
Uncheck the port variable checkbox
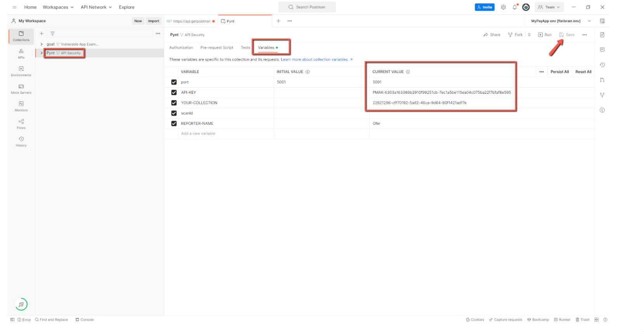[x=174, y=82]
